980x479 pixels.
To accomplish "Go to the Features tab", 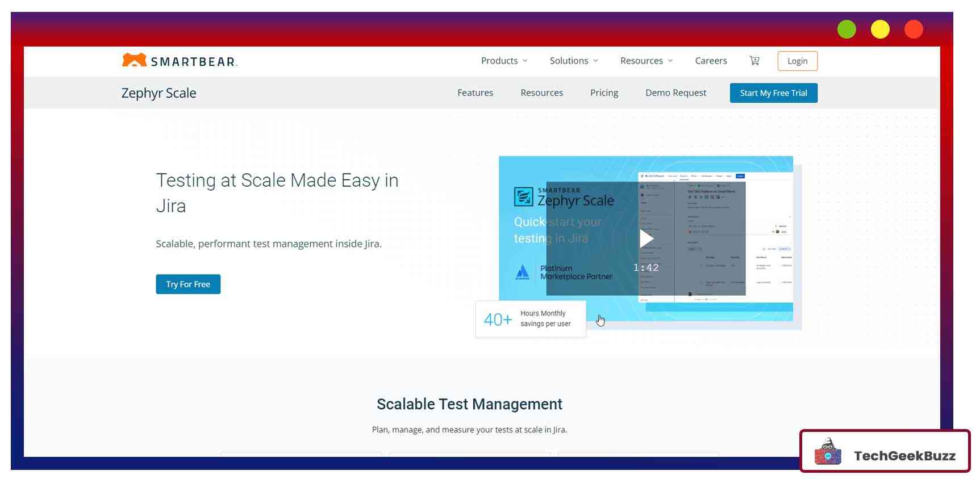I will tap(475, 93).
